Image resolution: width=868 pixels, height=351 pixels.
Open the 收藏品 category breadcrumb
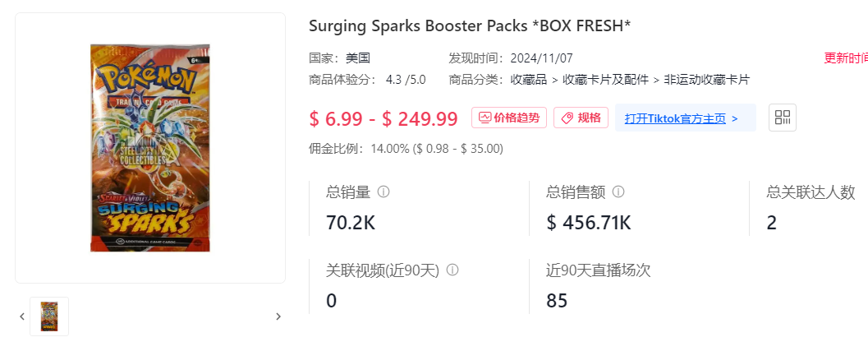click(x=529, y=80)
